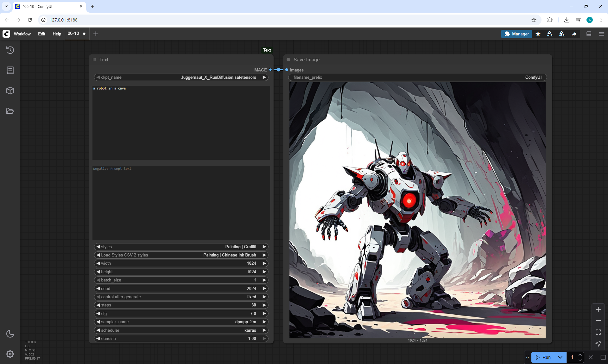Screen dimensions: 608x364
Task: Click the Manager button
Action: point(516,34)
